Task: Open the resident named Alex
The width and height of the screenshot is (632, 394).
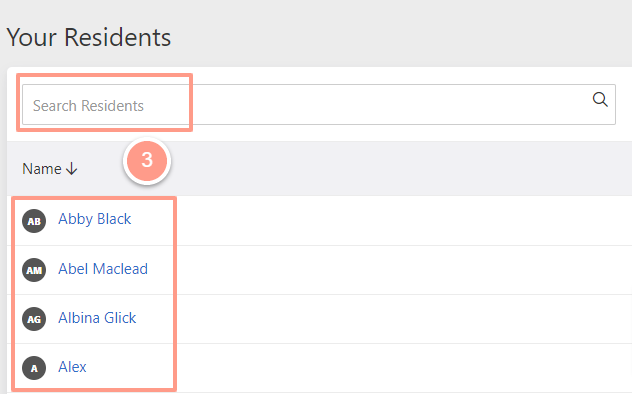Action: coord(72,367)
